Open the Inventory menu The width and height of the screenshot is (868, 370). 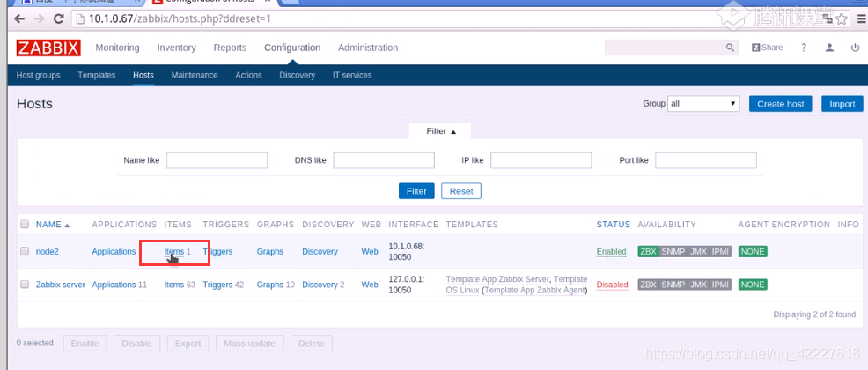pos(177,48)
